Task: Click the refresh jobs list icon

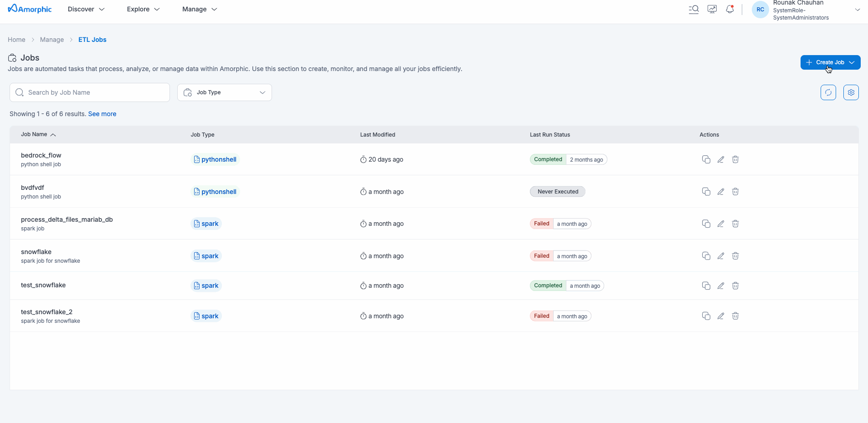Action: [828, 92]
